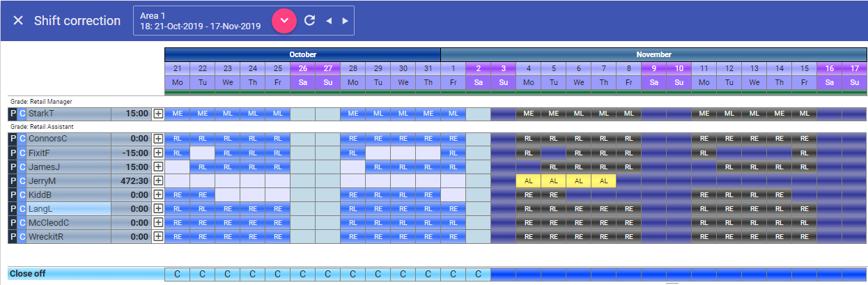Image resolution: width=868 pixels, height=285 pixels.
Task: Click the C icon beside KiddB
Action: click(x=22, y=194)
